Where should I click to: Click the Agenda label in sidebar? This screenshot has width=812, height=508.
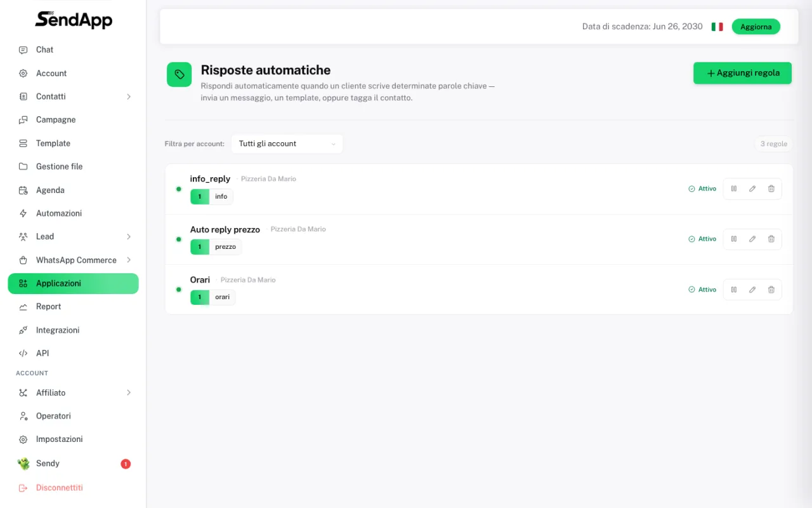[50, 190]
